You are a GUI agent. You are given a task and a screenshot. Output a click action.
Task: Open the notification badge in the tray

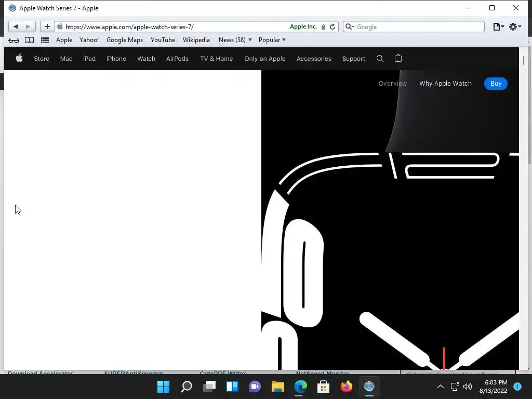517,386
